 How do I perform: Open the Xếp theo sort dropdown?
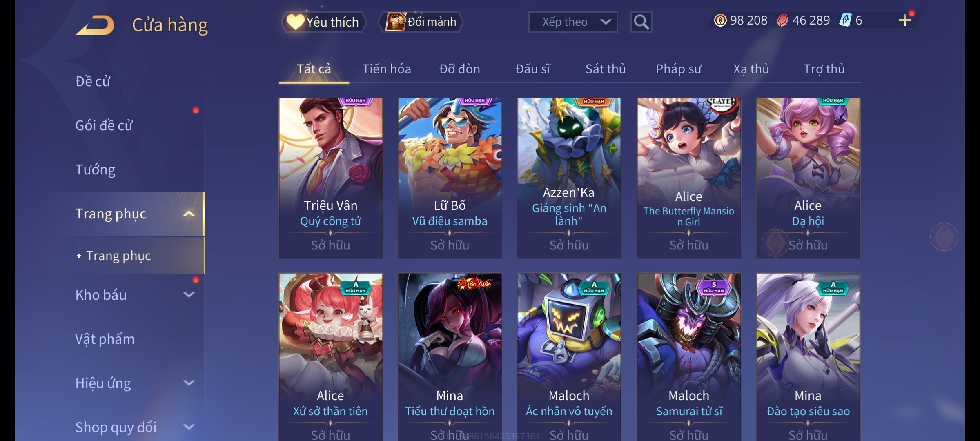[x=573, y=22]
